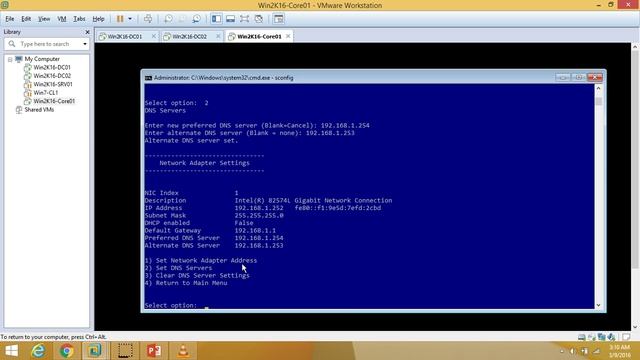
Task: Open the File menu
Action: (9, 19)
